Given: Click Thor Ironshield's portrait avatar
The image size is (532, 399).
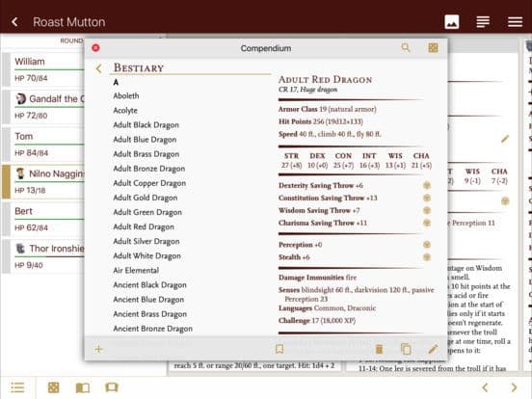Looking at the screenshot, I should [x=20, y=249].
